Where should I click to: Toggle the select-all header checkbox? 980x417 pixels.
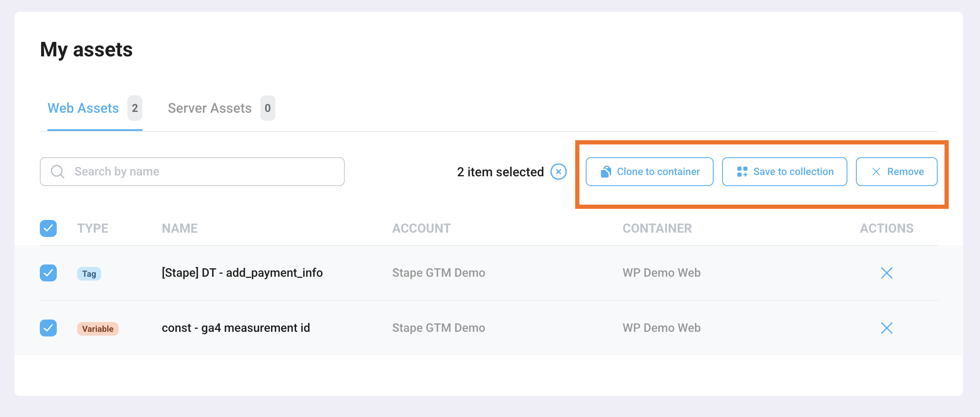[x=48, y=228]
